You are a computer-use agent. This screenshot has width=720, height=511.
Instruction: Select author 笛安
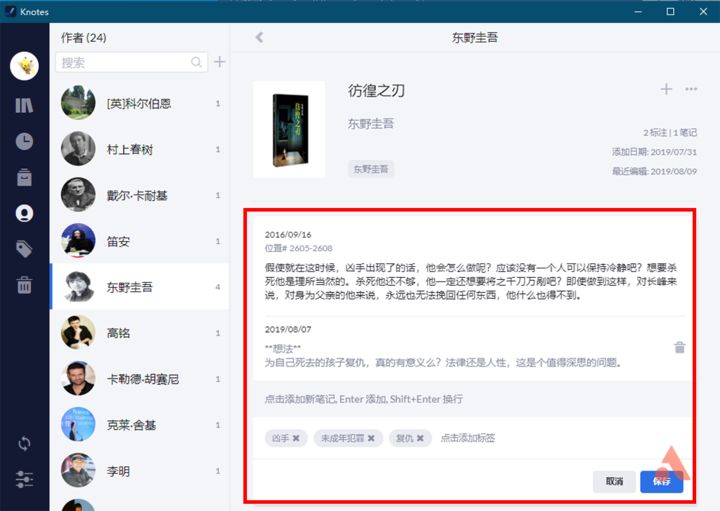[x=140, y=241]
